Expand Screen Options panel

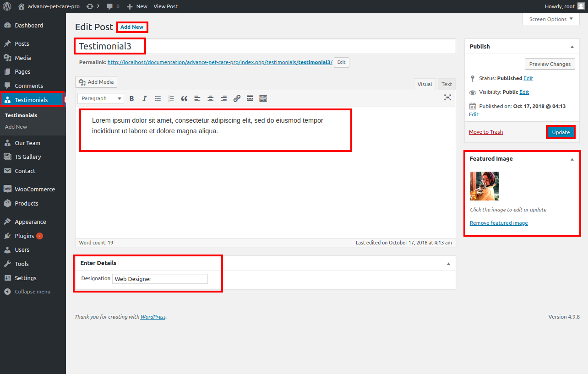point(551,19)
